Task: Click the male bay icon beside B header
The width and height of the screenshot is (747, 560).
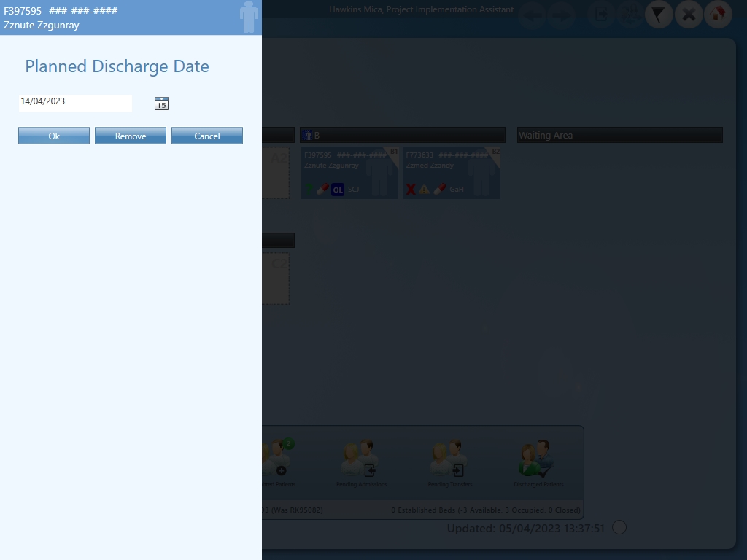Action: pyautogui.click(x=308, y=135)
